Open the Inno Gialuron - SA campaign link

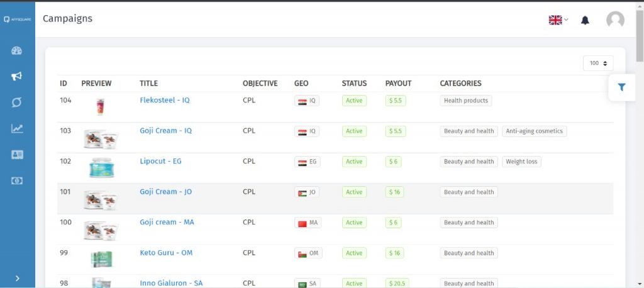tap(171, 283)
